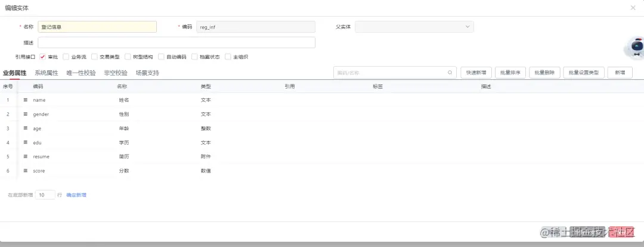Click the edu code cell

(38, 143)
